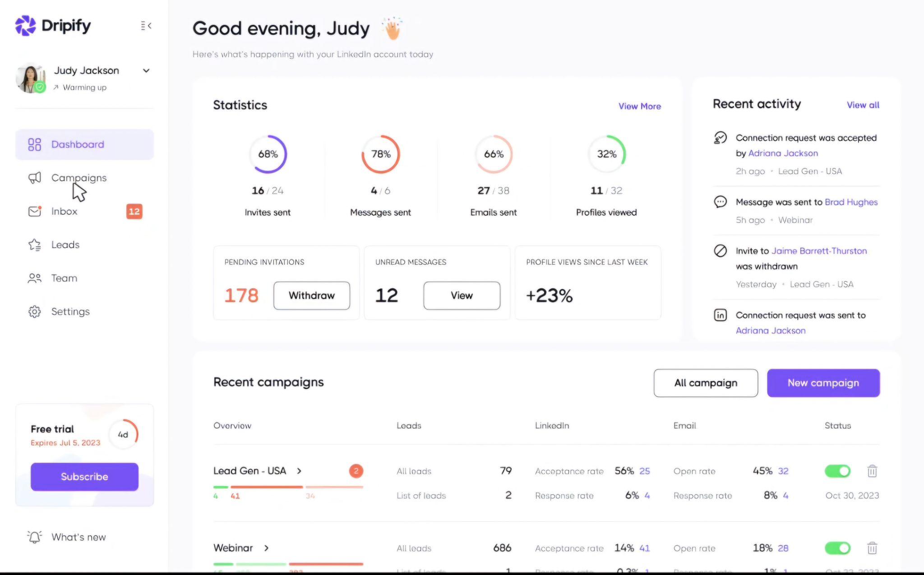This screenshot has width=924, height=575.
Task: Click Judy Jackson's profile avatar
Action: (x=31, y=78)
